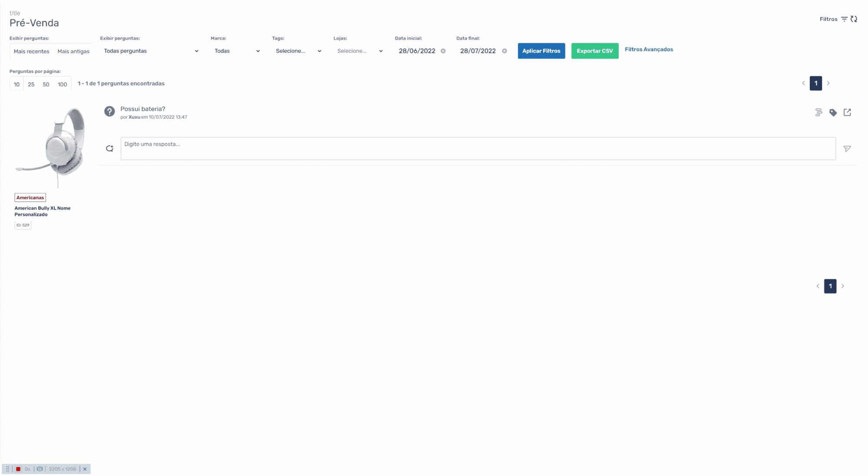Select Mais antigas sorting
Viewport: 868px width, 476px height.
click(x=73, y=51)
